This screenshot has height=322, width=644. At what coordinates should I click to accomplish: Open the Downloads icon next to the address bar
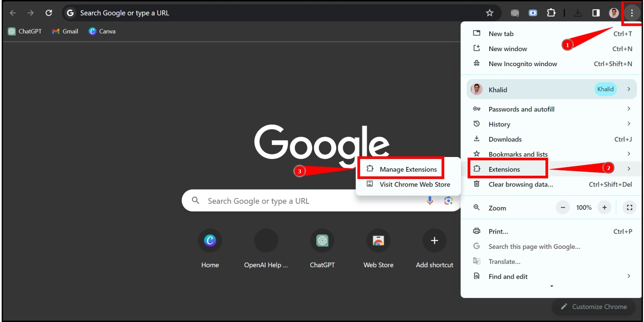pyautogui.click(x=578, y=13)
